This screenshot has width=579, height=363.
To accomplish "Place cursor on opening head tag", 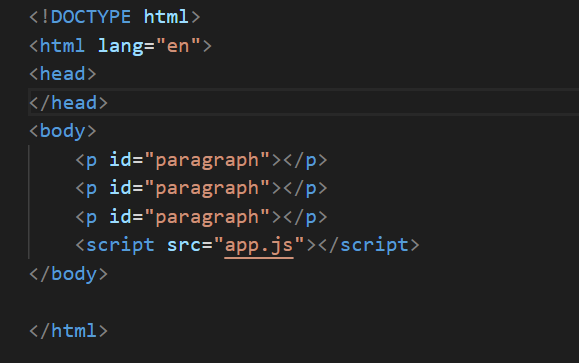I will [x=62, y=74].
